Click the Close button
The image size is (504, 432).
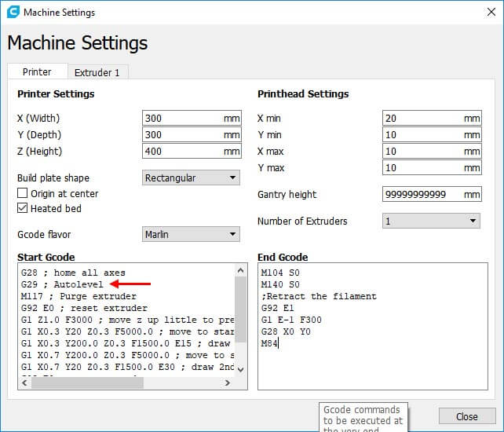pyautogui.click(x=467, y=416)
